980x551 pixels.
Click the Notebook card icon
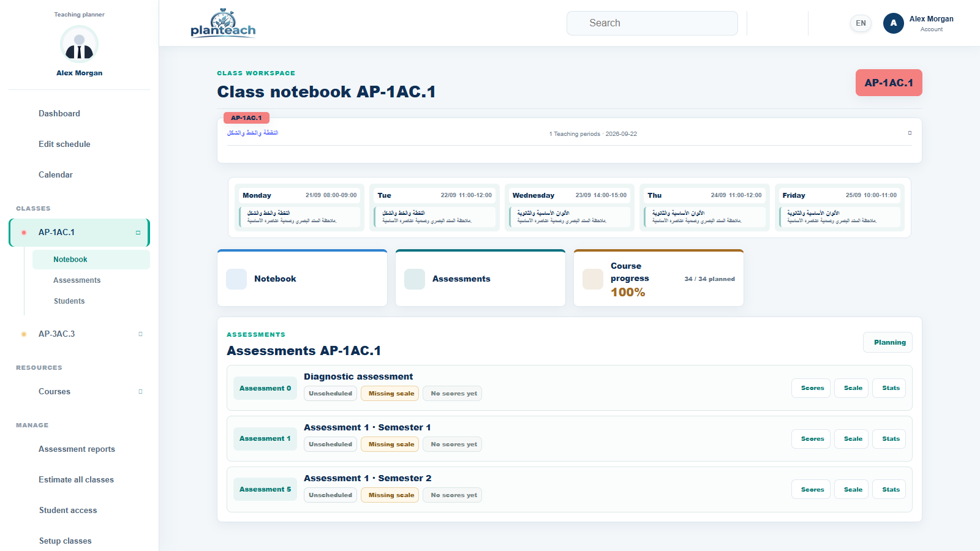tap(236, 279)
